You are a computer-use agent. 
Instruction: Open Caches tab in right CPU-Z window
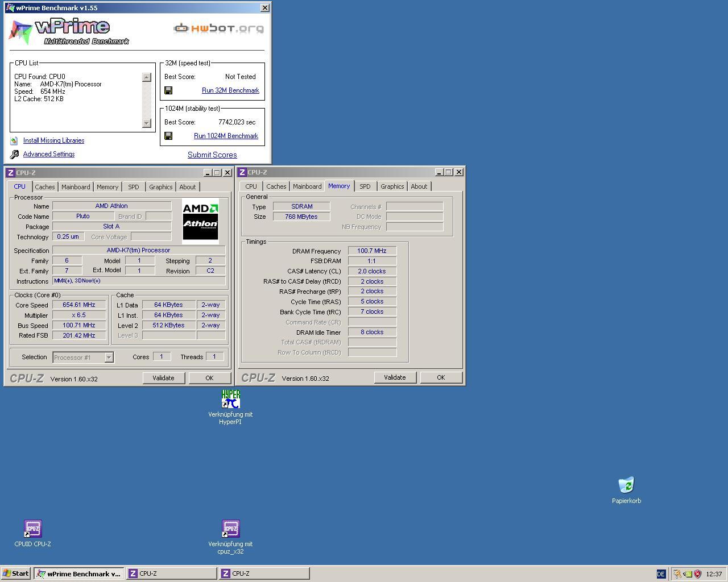(276, 186)
